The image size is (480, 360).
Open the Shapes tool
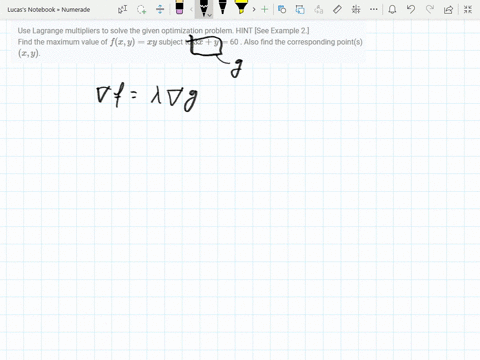click(x=282, y=9)
